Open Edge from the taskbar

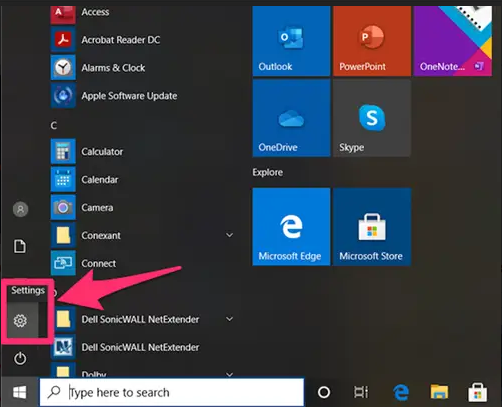(x=401, y=392)
